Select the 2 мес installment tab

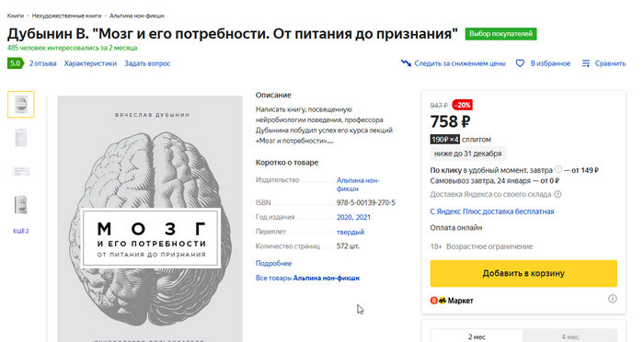[477, 336]
